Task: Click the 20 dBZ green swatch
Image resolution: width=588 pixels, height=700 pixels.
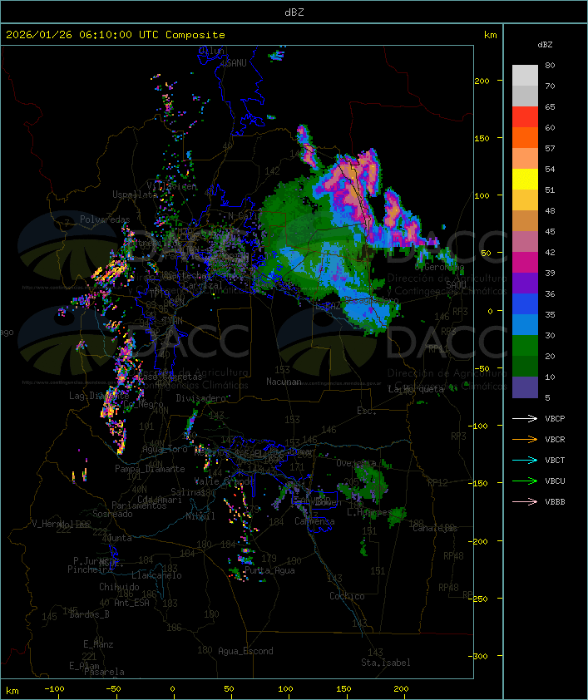Action: coord(525,366)
